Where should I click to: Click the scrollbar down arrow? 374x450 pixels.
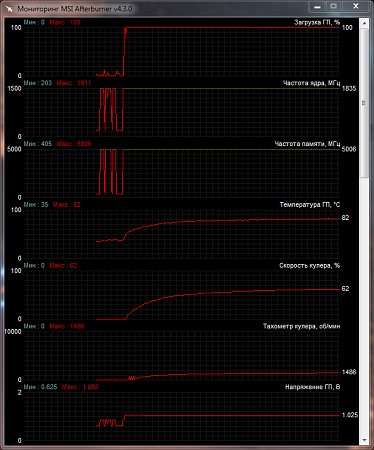(x=364, y=440)
